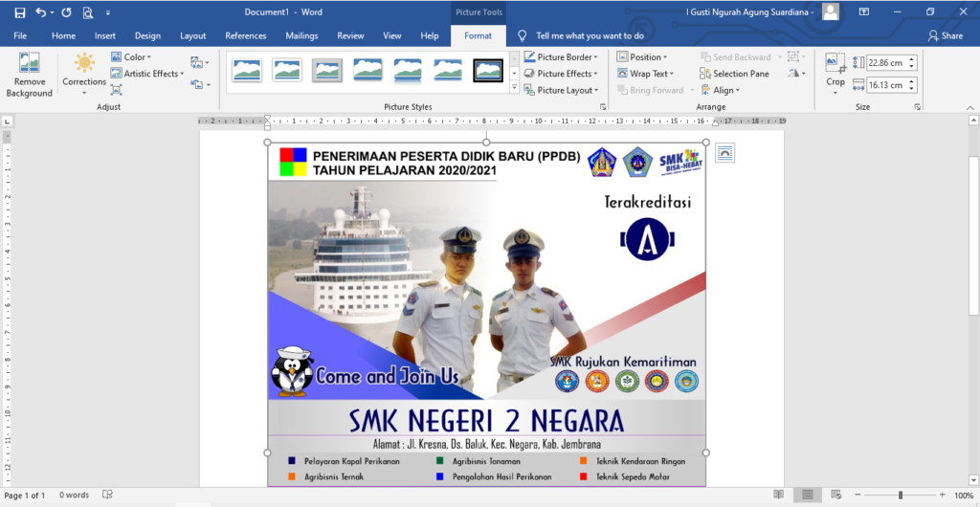Image resolution: width=980 pixels, height=507 pixels.
Task: Open Ribbon Display Options
Action: point(864,11)
